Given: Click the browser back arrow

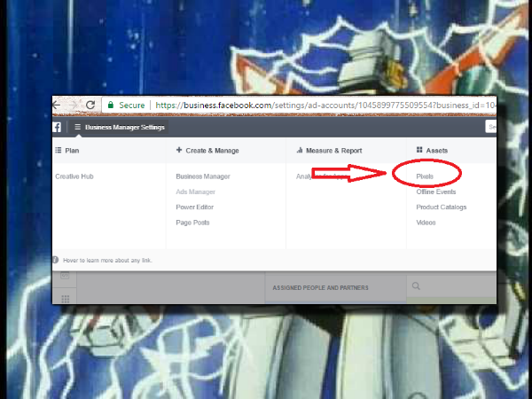Looking at the screenshot, I should click(x=57, y=105).
